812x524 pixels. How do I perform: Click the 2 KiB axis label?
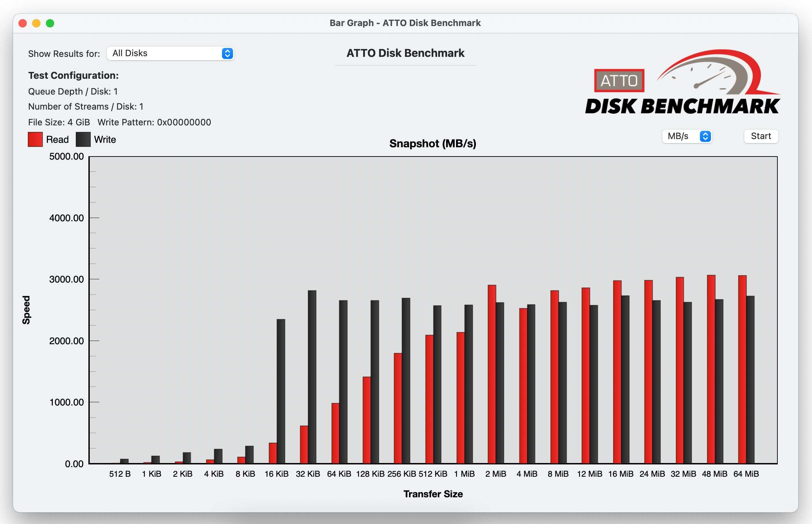[183, 474]
